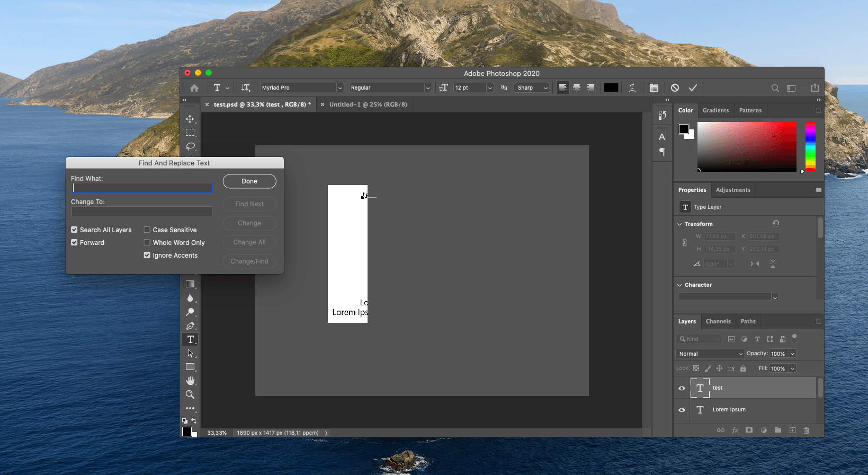Switch to the Channels tab
This screenshot has width=868, height=475.
[718, 321]
